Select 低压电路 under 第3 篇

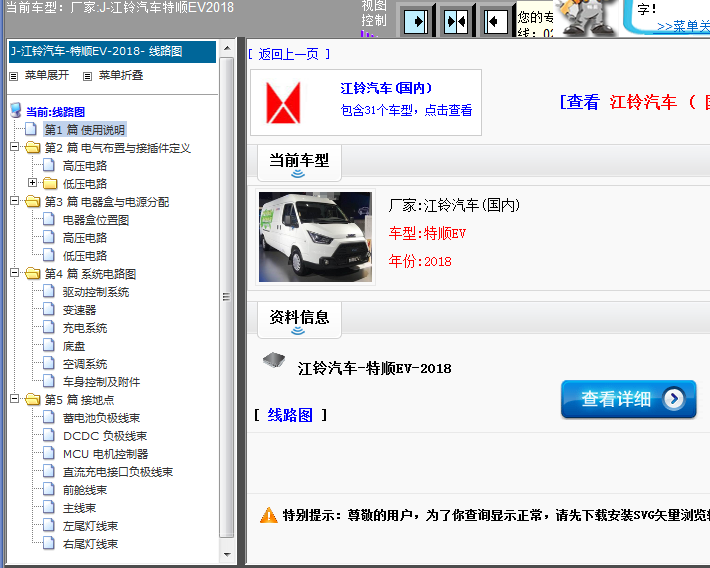(85, 256)
